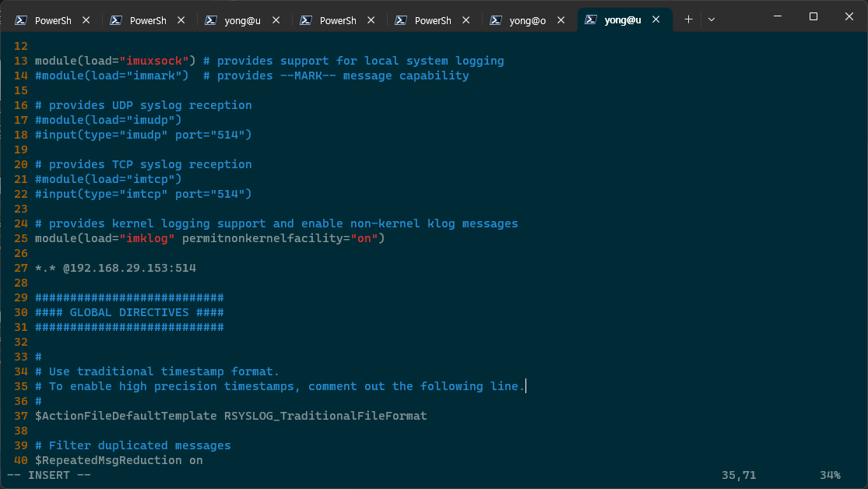868x489 pixels.
Task: Click the '#module(load="immark")' line
Action: (112, 76)
